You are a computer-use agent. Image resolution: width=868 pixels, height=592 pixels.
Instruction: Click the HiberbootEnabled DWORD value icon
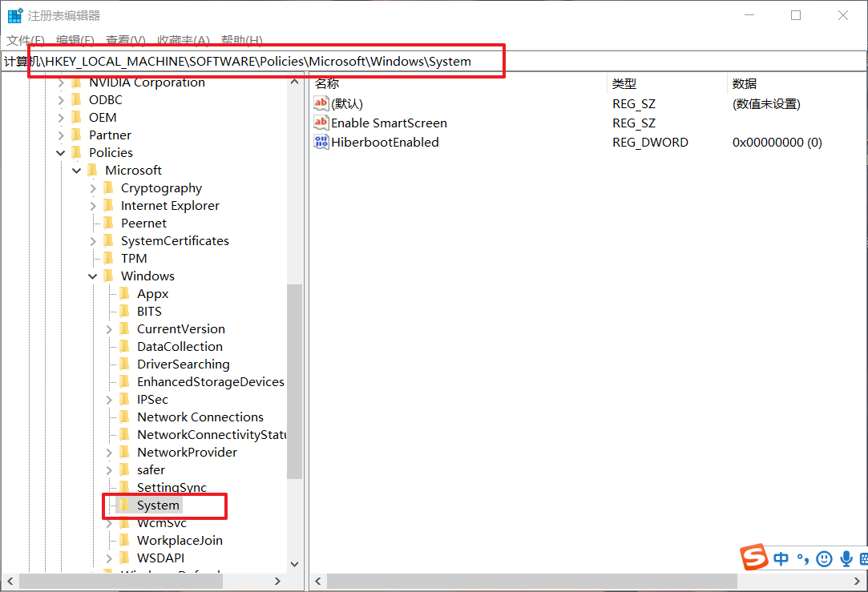[321, 143]
